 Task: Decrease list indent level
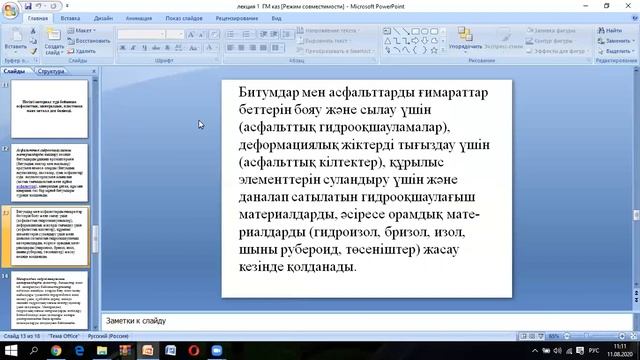point(264,35)
